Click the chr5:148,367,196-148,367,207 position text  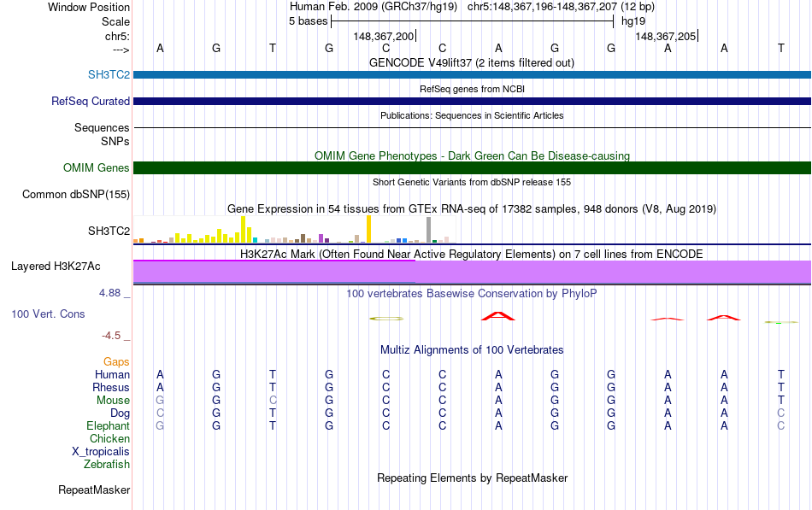tap(542, 7)
